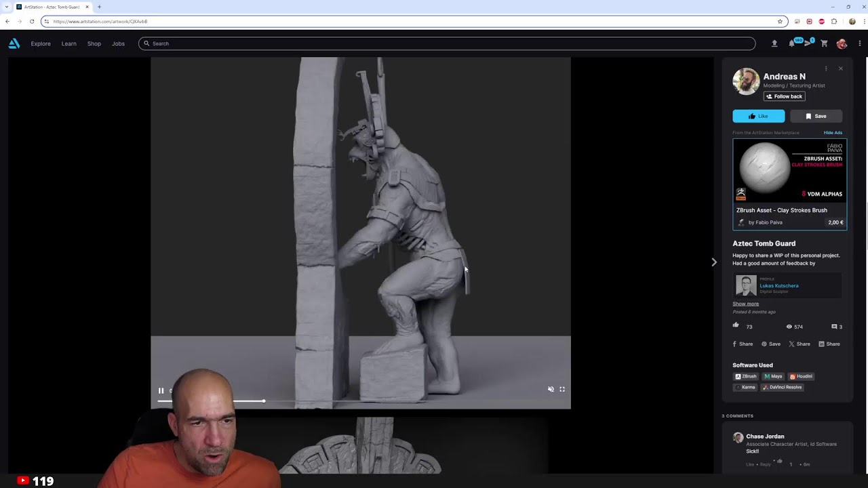Close the ArtStation Aztec Tomb Guard tab
Viewport: 868px width, 488px height.
coord(87,7)
